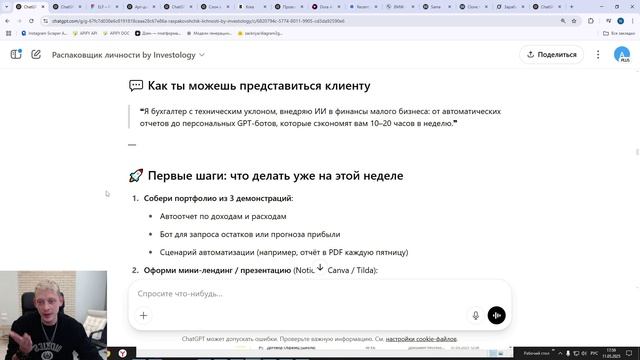Open the apps grid icon in bookmarks bar
The width and height of the screenshot is (640, 360).
tap(9, 33)
